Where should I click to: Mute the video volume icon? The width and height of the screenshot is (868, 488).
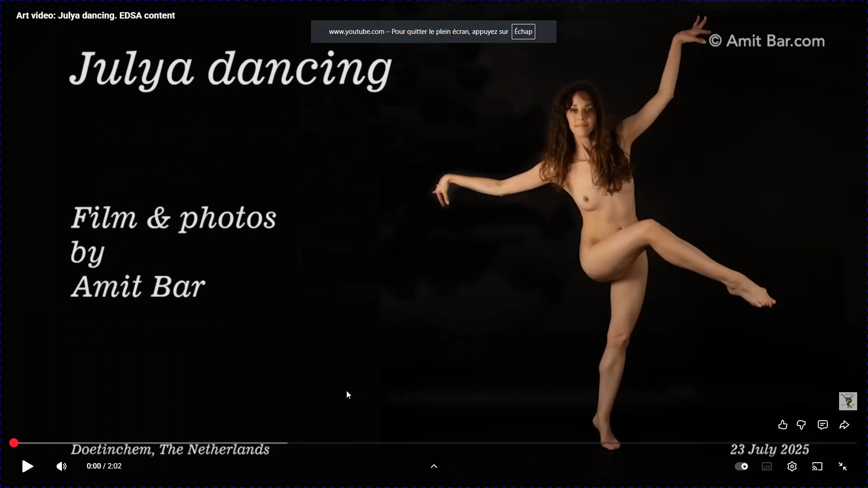pyautogui.click(x=61, y=466)
